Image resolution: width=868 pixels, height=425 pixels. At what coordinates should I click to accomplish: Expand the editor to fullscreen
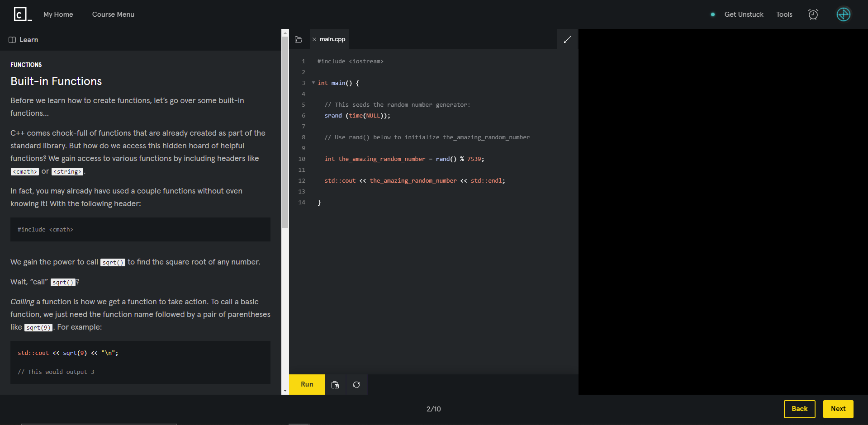tap(567, 39)
